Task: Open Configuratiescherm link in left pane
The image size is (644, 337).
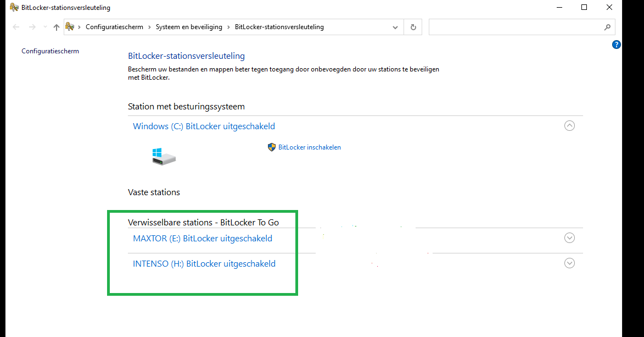Action: click(50, 51)
